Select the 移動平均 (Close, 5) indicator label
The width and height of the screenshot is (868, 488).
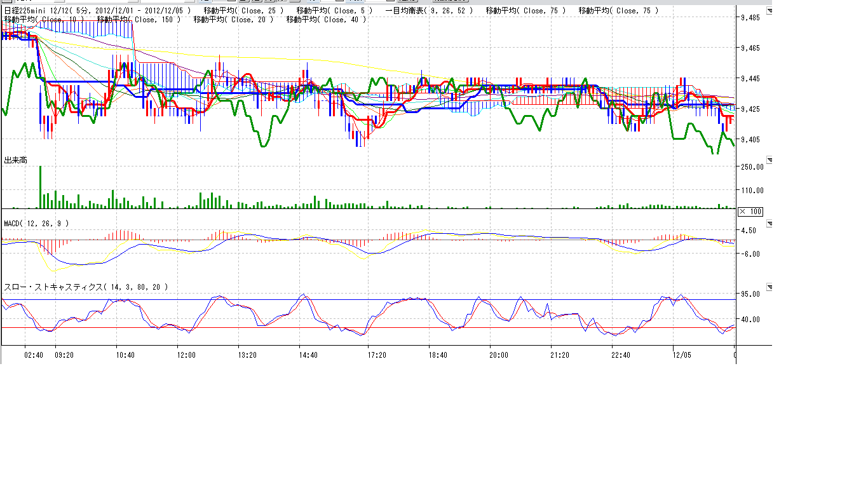[334, 11]
